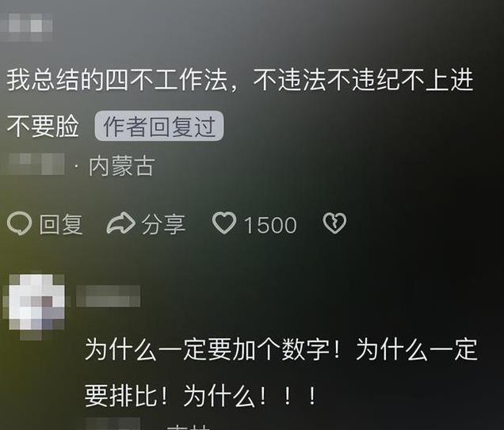Tap the blurred timestamp below the second comment
Screen dimensions: 504x430
(113, 424)
